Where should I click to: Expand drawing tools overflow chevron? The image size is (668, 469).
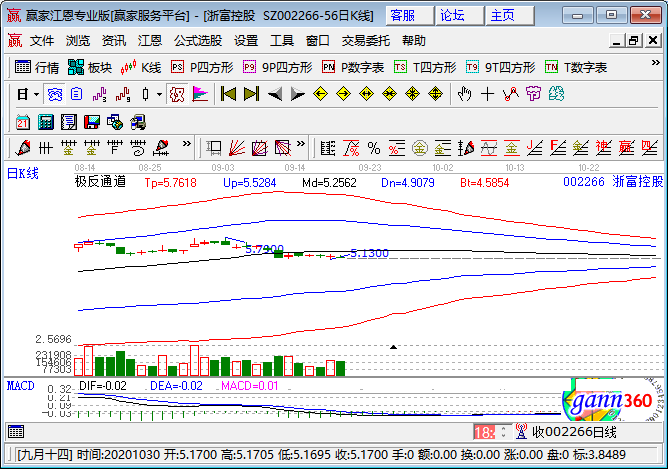point(187,144)
